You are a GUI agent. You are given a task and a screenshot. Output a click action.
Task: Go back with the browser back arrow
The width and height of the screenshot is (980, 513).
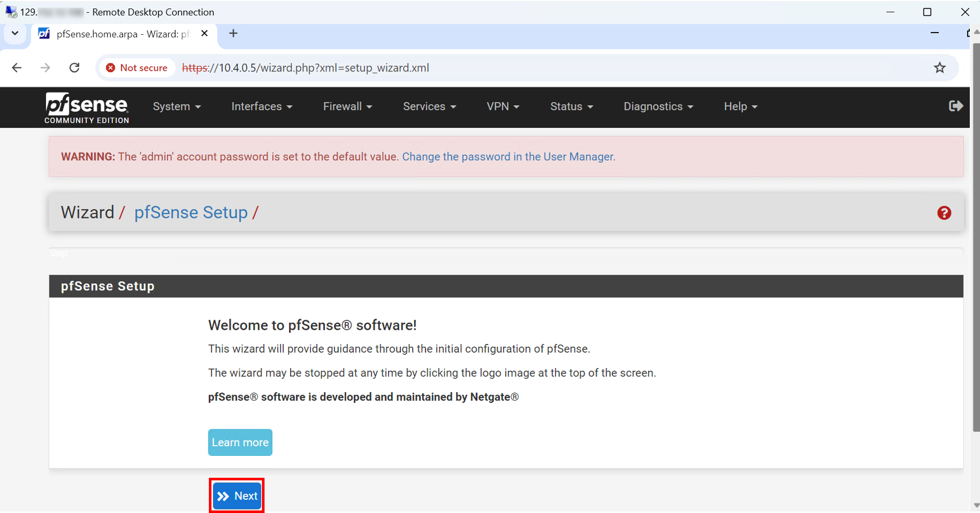[x=17, y=68]
